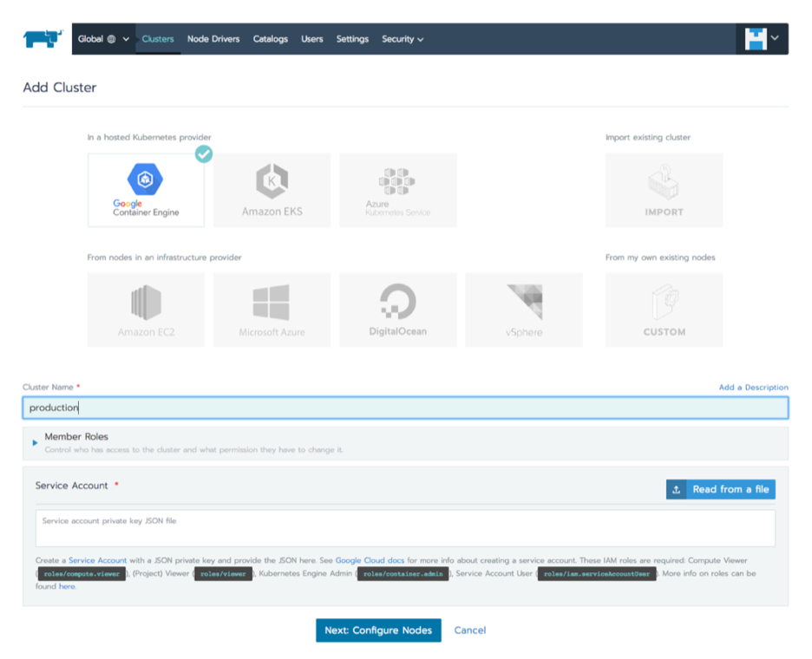Image resolution: width=812 pixels, height=659 pixels.
Task: Expand the Member Roles section
Action: pyautogui.click(x=76, y=436)
